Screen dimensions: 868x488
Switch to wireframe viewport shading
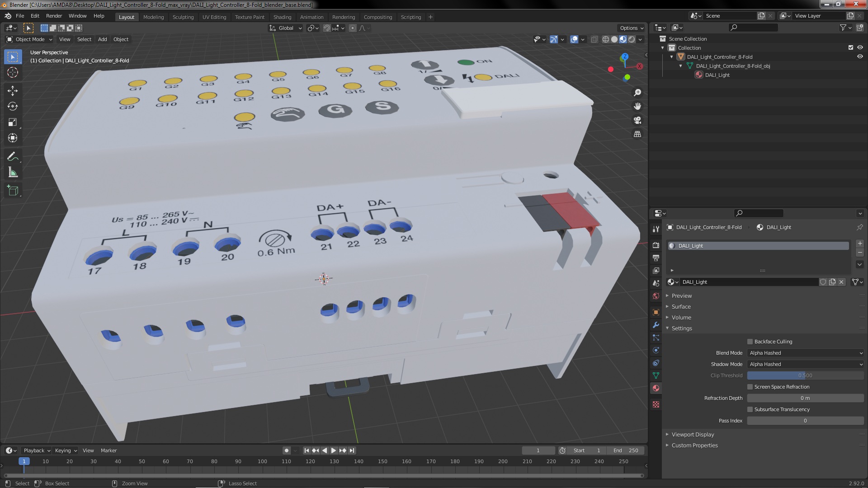606,39
